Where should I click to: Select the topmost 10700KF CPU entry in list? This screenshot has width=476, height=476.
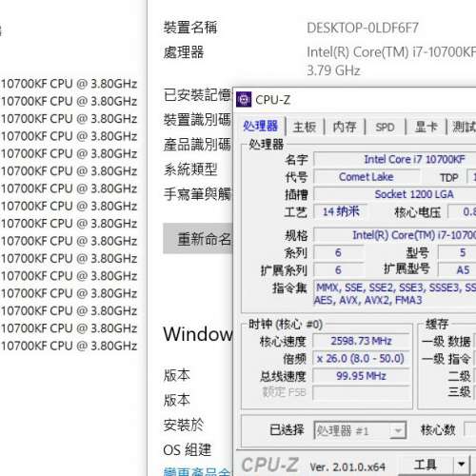pyautogui.click(x=69, y=84)
